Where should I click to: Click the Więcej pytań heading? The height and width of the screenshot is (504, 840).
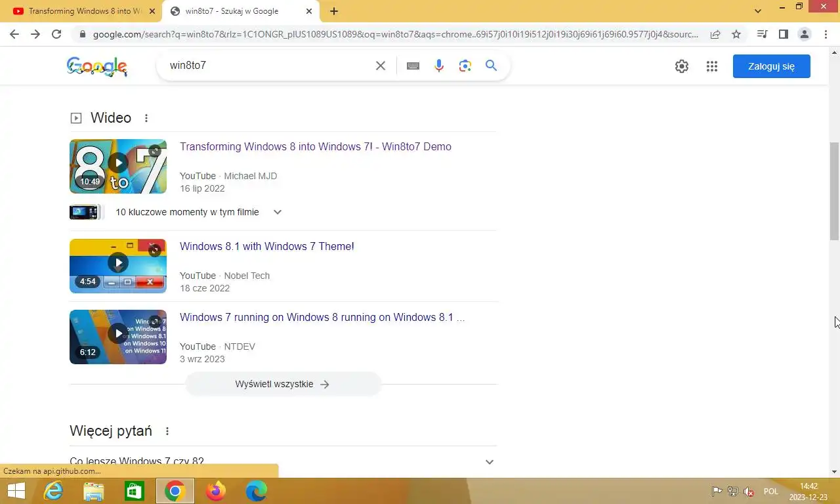pos(111,431)
